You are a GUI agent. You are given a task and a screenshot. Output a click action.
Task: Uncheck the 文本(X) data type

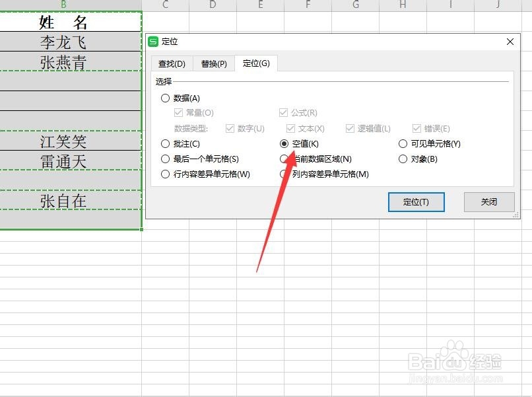pyautogui.click(x=290, y=128)
